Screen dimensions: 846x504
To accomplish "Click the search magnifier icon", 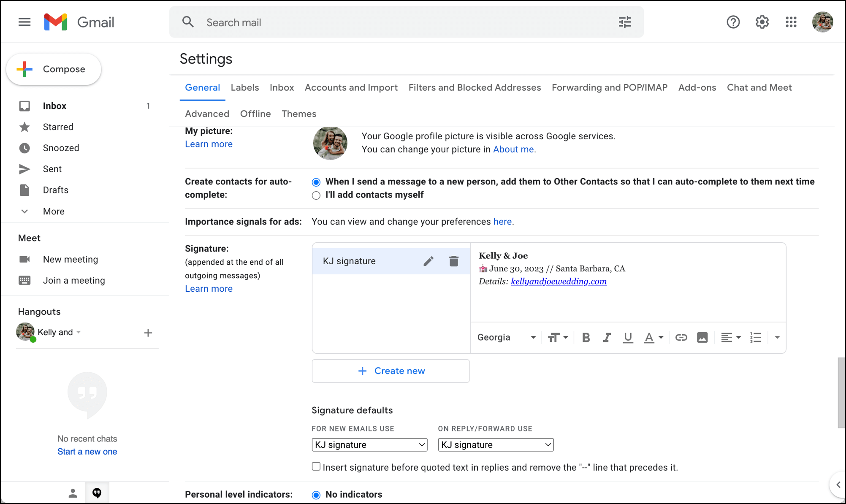I will (188, 22).
